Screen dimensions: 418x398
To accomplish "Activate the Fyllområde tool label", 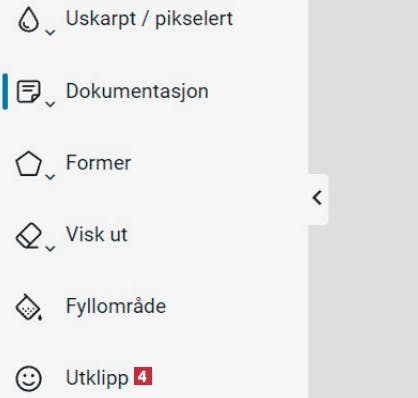I will (x=116, y=306).
